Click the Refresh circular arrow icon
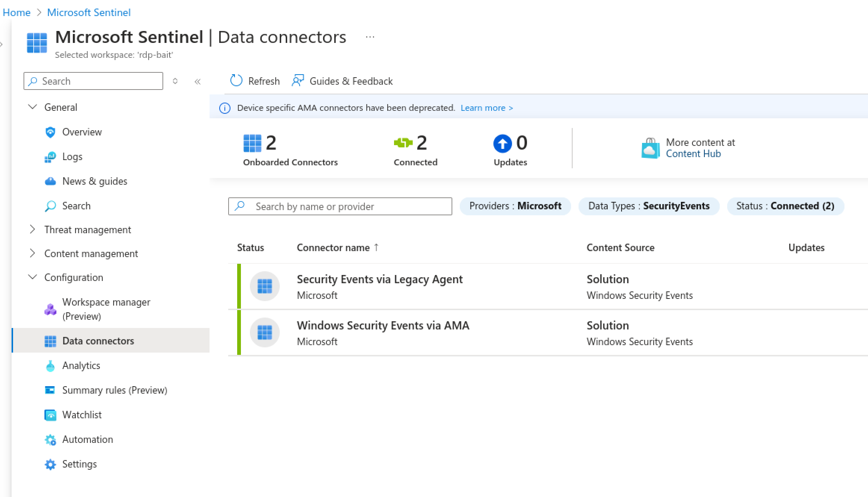 [236, 81]
